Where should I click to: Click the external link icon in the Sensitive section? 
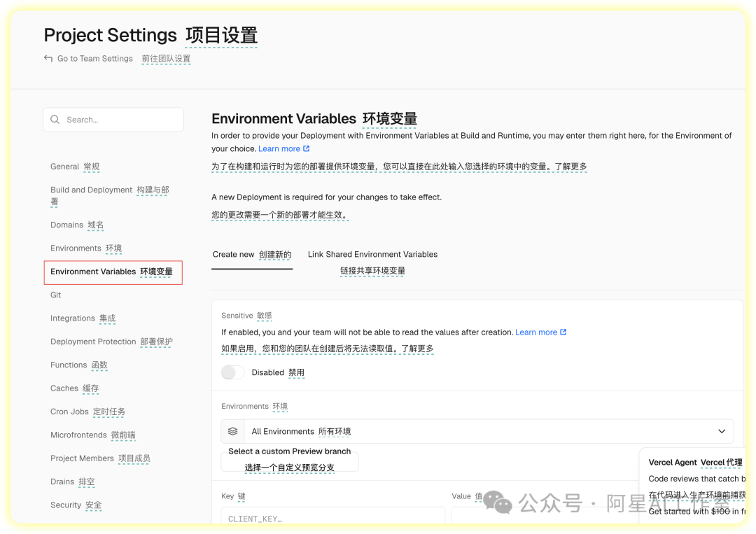click(563, 332)
